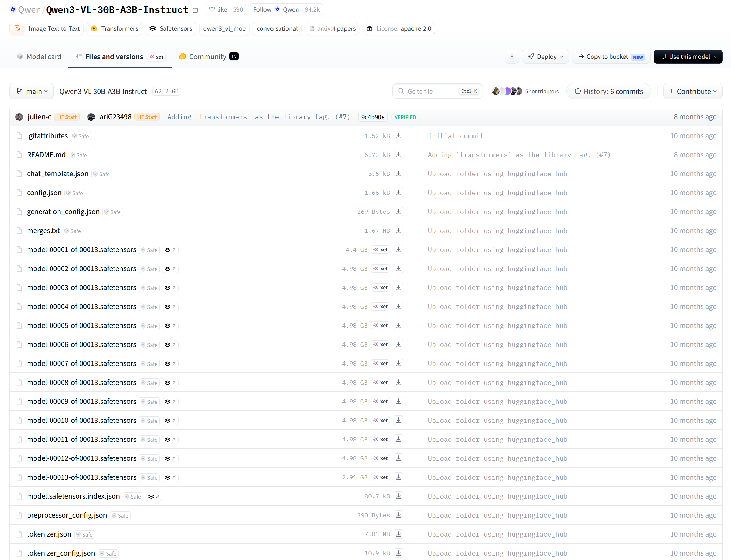Screen dimensions: 731x560
Task: Download the merges.txt file
Action: point(398,231)
